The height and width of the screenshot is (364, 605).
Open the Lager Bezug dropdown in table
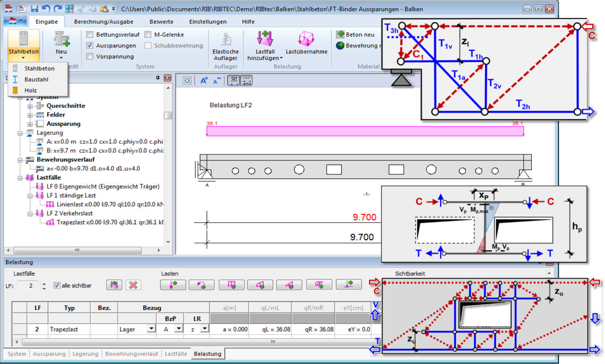[x=152, y=328]
